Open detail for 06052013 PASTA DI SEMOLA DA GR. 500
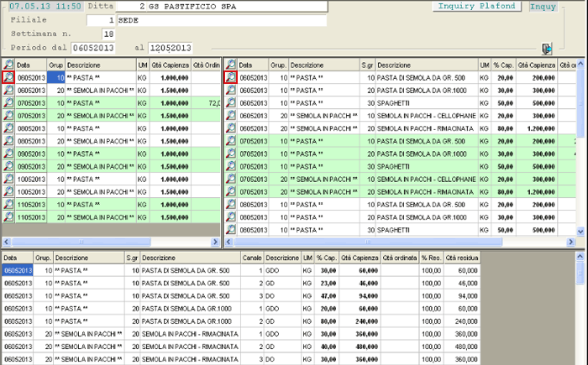 [x=231, y=77]
